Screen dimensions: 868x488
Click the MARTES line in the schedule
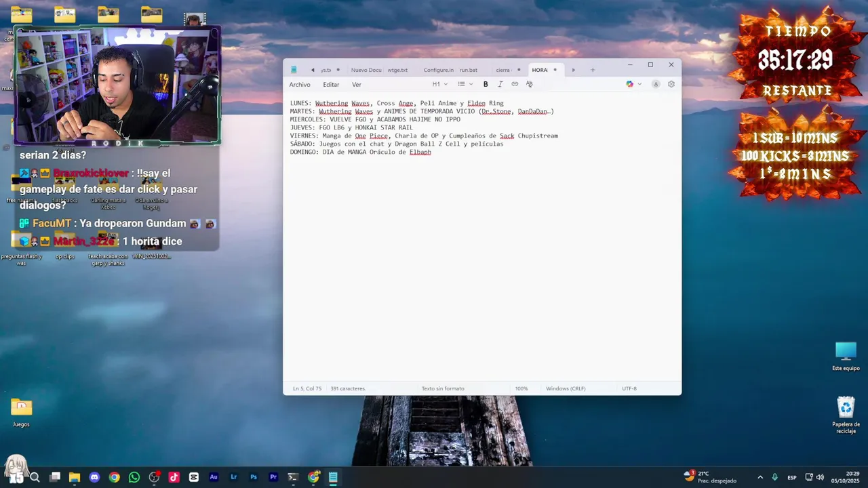coord(422,111)
